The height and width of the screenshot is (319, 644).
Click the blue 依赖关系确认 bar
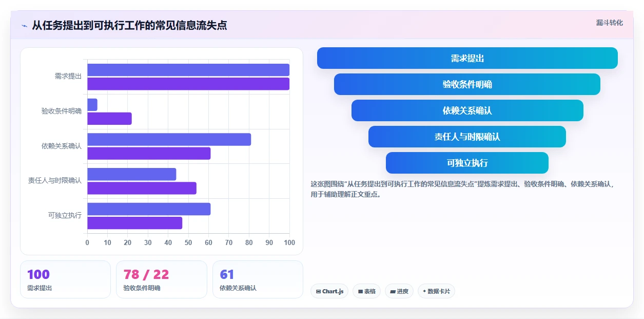point(169,139)
